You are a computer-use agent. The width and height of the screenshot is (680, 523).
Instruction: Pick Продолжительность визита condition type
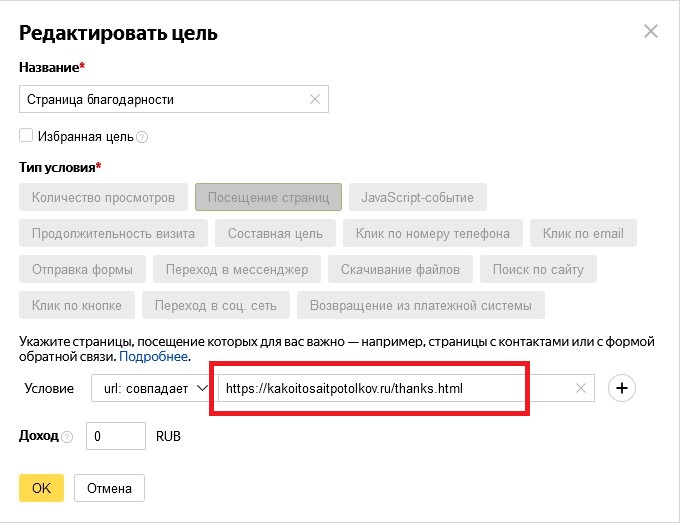point(113,233)
